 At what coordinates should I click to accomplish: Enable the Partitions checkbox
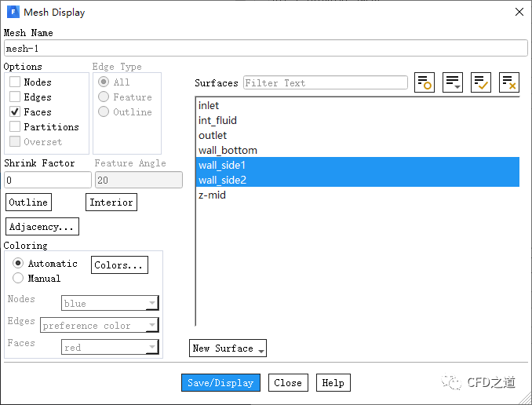click(15, 127)
